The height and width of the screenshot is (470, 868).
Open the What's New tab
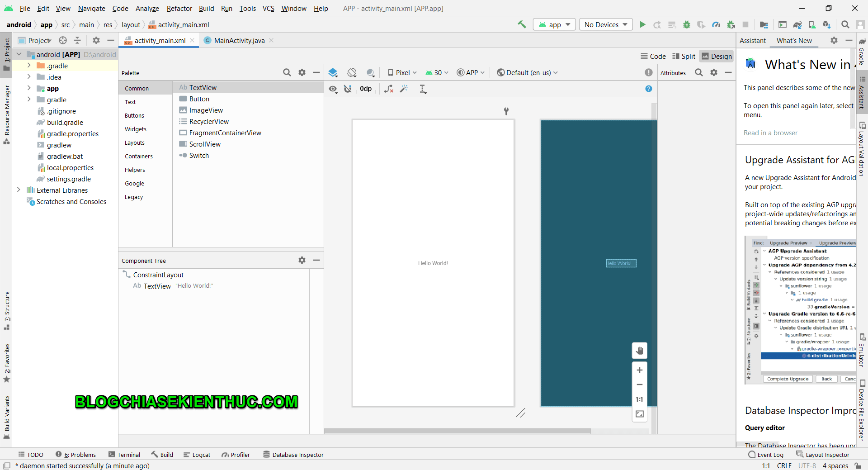point(794,40)
